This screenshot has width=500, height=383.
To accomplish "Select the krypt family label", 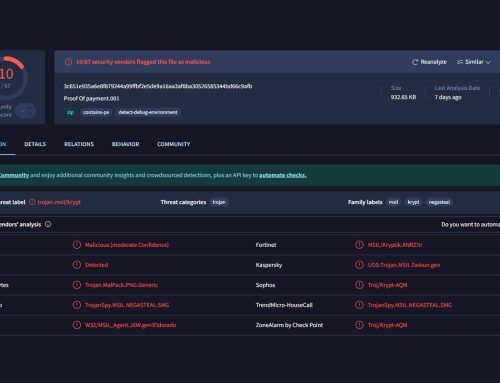I will point(413,202).
